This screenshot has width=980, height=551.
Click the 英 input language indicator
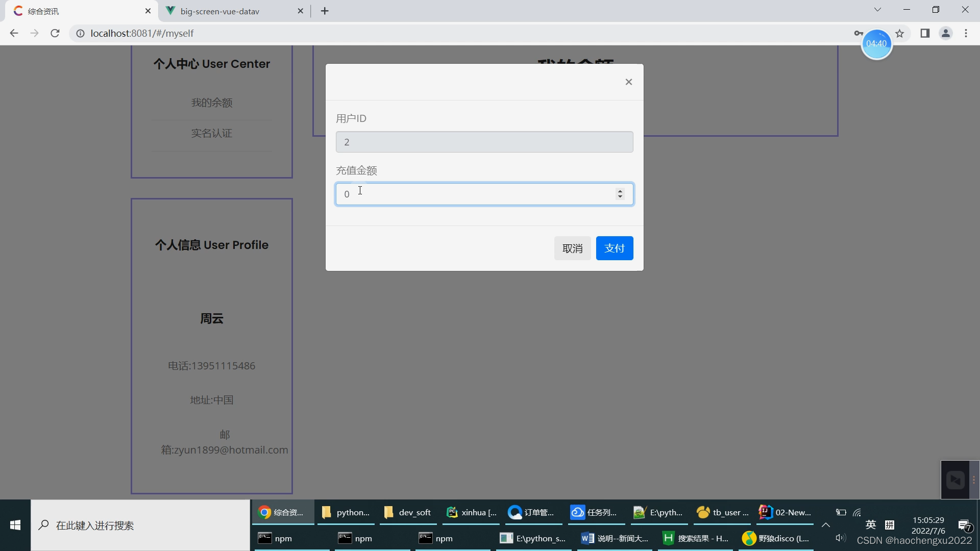coord(871,524)
